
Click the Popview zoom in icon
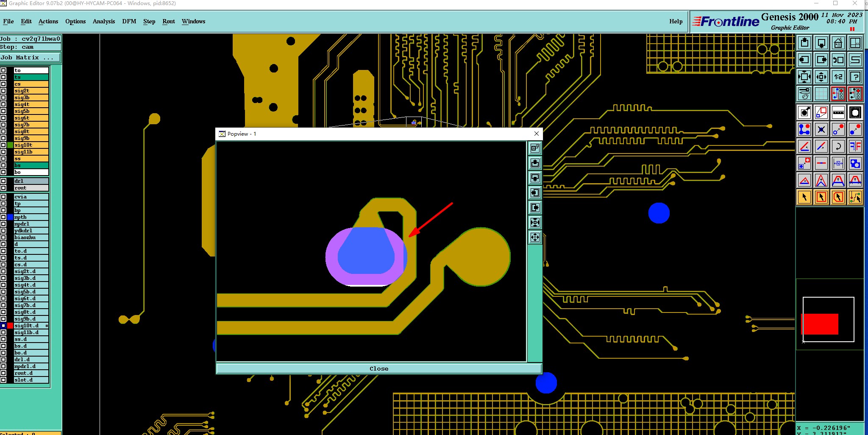(x=535, y=223)
